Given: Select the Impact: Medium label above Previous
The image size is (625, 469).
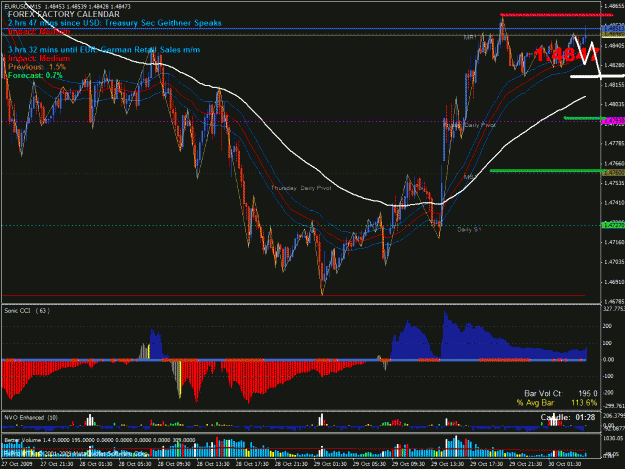Looking at the screenshot, I should coord(39,58).
